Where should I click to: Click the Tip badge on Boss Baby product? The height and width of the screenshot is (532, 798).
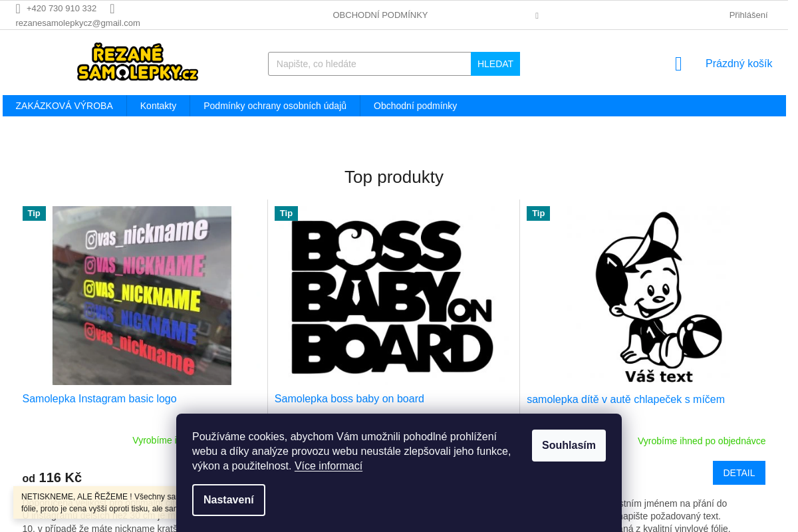tap(286, 213)
